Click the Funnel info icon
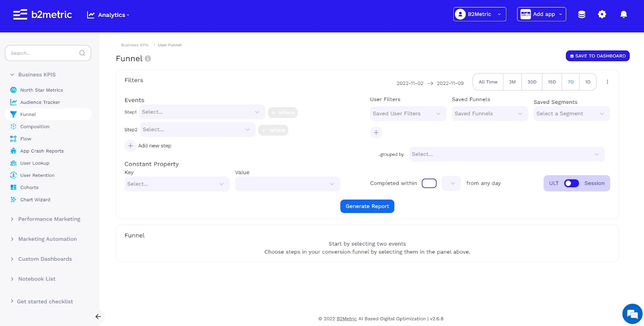This screenshot has height=326, width=644. tap(148, 58)
